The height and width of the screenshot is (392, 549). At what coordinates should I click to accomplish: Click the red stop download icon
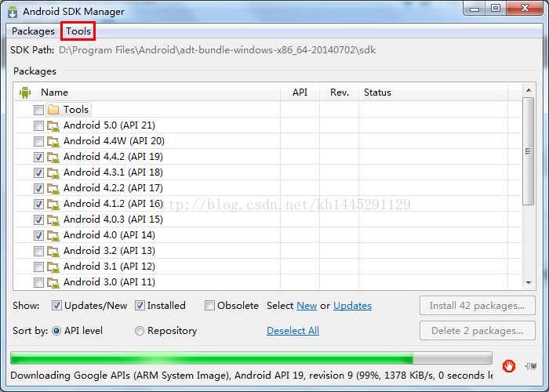pos(510,365)
